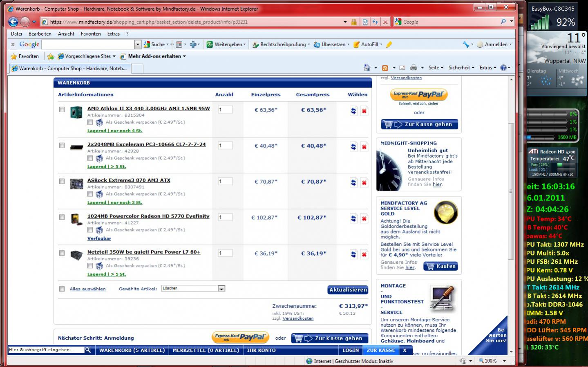The width and height of the screenshot is (588, 367).
Task: Click the quantity field for AMD Athlon
Action: (x=225, y=109)
